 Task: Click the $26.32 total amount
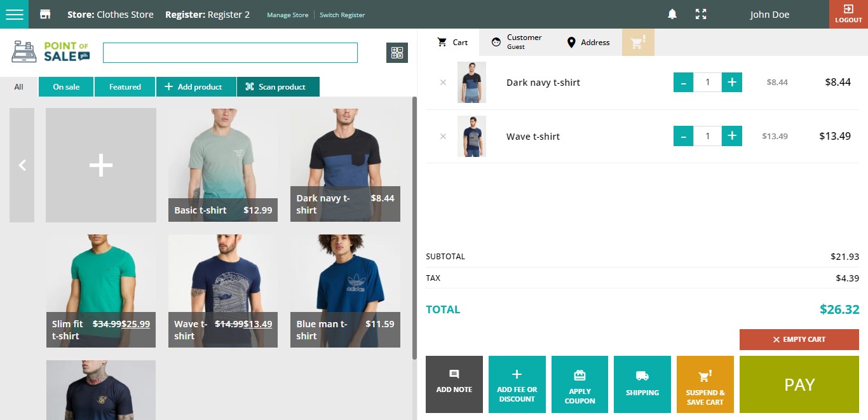(x=839, y=309)
